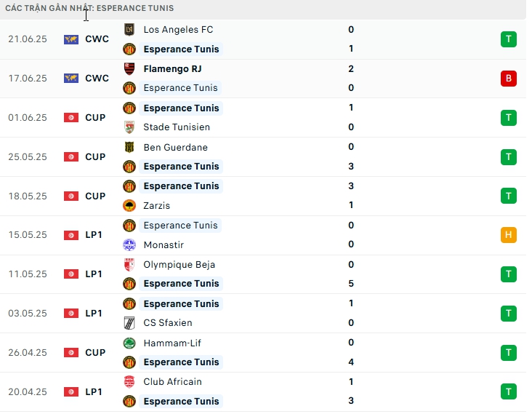The image size is (532, 414).
Task: Click the CS Sfaxien team logo
Action: [x=129, y=323]
